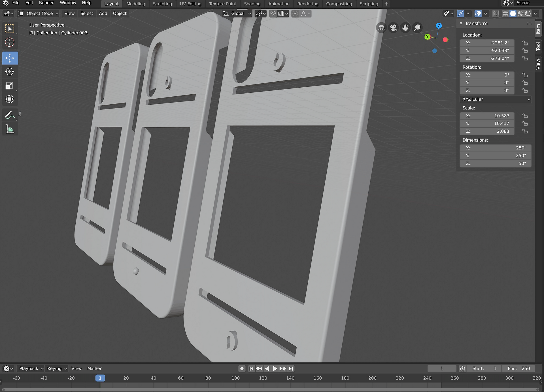The image size is (544, 392).
Task: Collapse the Transform panel
Action: (x=461, y=24)
